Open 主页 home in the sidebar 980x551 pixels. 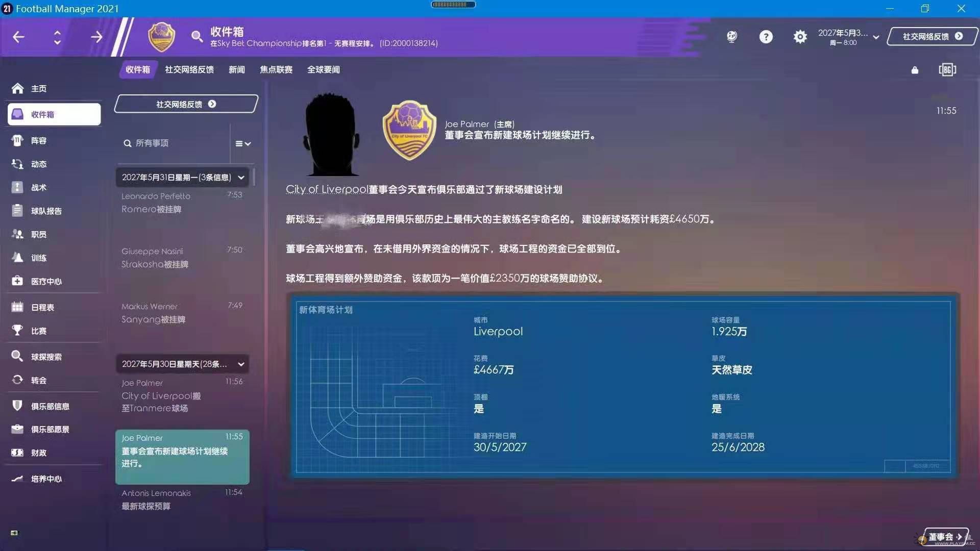[x=54, y=89]
